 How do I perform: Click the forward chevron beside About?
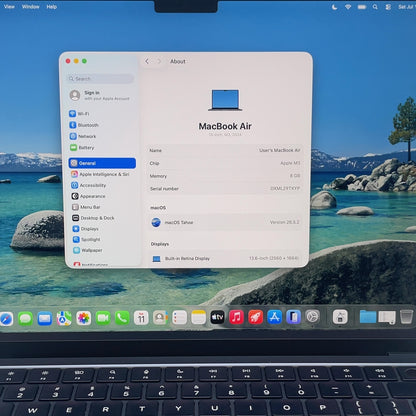[x=159, y=61]
